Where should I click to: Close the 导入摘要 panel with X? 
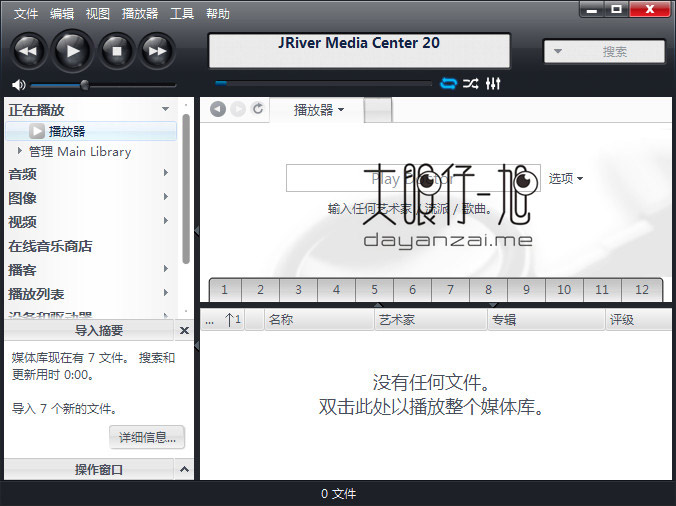click(x=184, y=331)
